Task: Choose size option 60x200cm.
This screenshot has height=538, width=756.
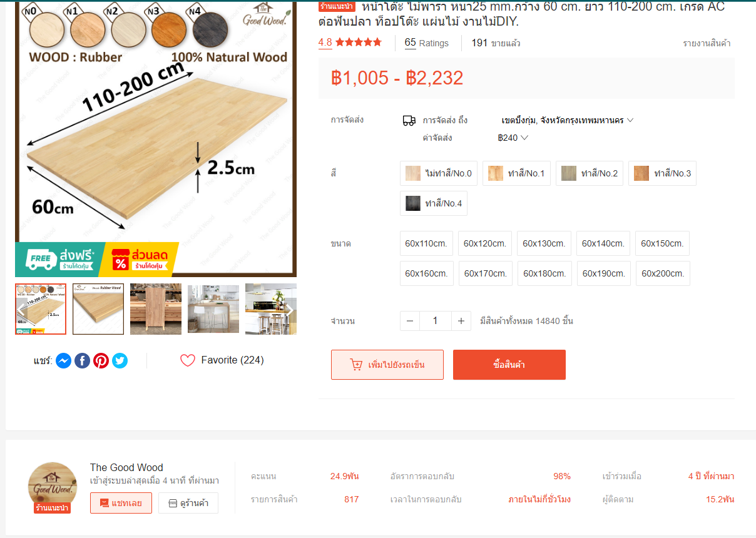Action: coord(663,273)
